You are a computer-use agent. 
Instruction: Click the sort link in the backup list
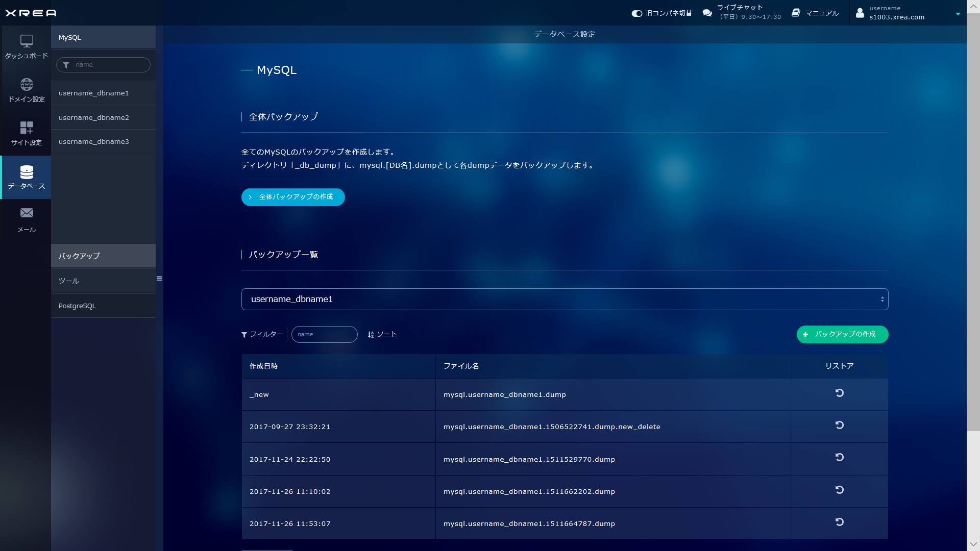(386, 334)
